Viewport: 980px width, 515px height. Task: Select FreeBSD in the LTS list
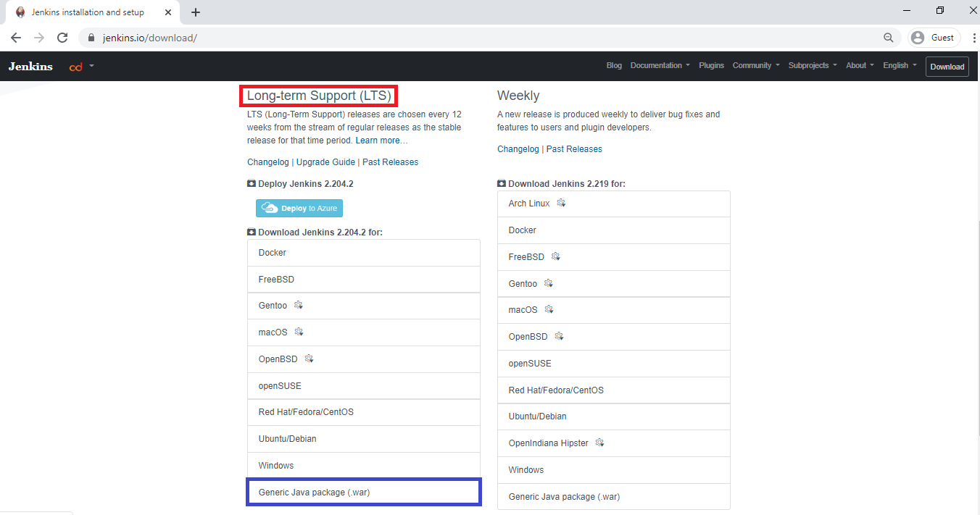pyautogui.click(x=364, y=280)
